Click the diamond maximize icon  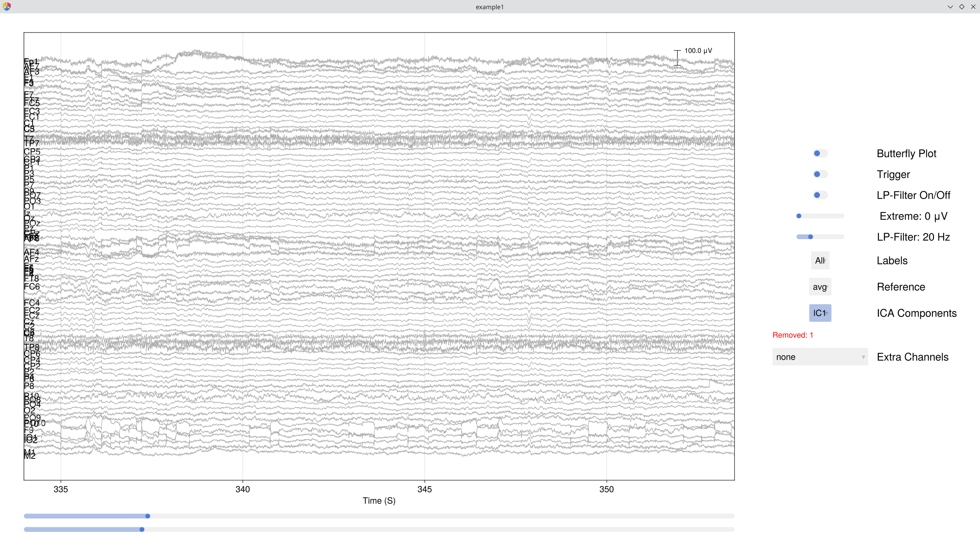coord(962,7)
